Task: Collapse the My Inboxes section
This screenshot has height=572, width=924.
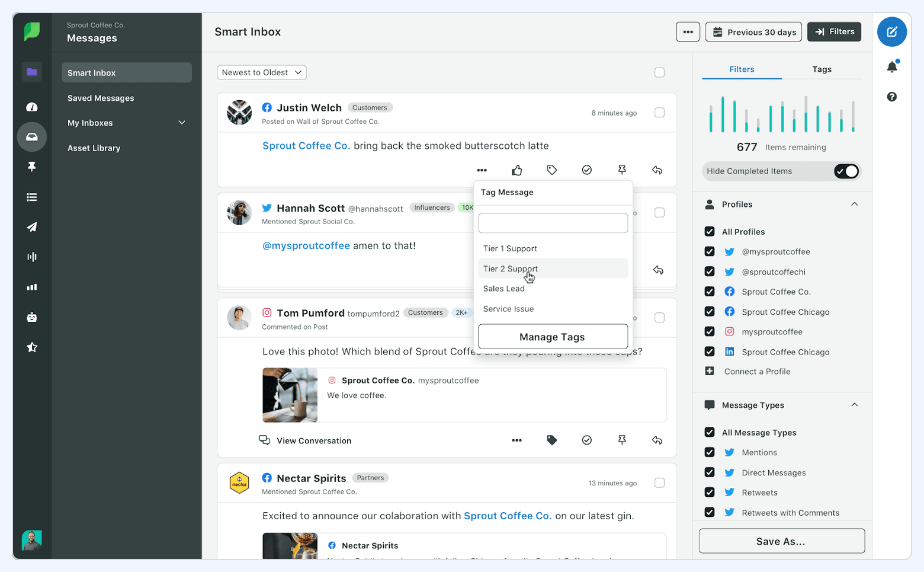Action: (x=181, y=123)
